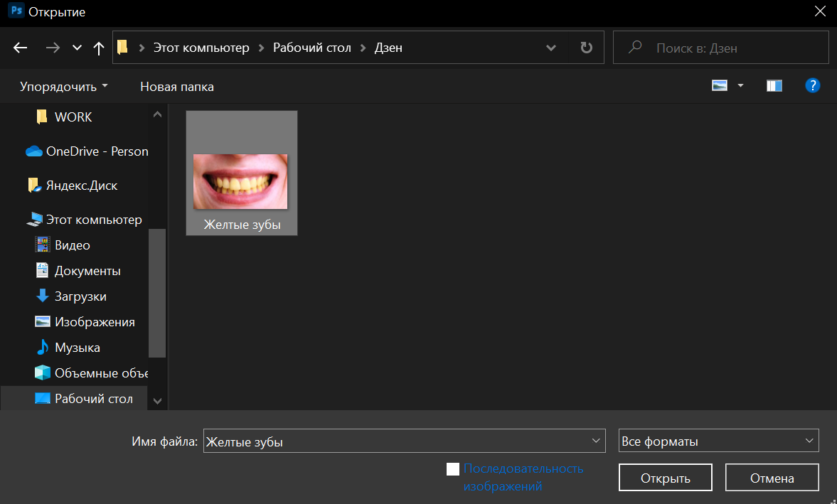Select the 'Желтые зубы' image thumbnail
The image size is (837, 504).
(x=240, y=181)
